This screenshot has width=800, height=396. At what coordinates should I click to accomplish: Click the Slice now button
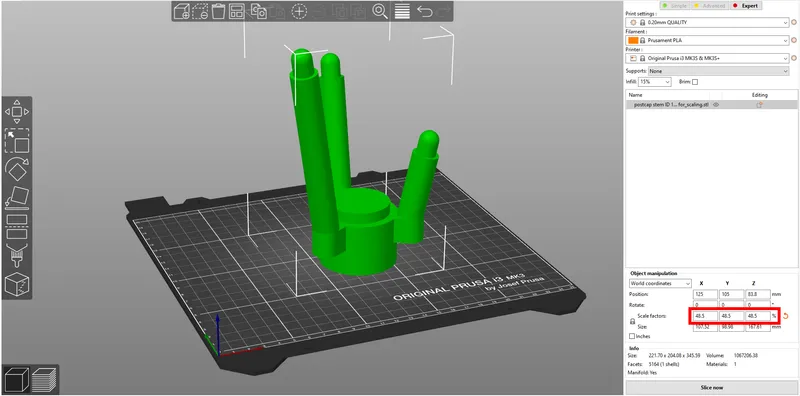(x=712, y=387)
